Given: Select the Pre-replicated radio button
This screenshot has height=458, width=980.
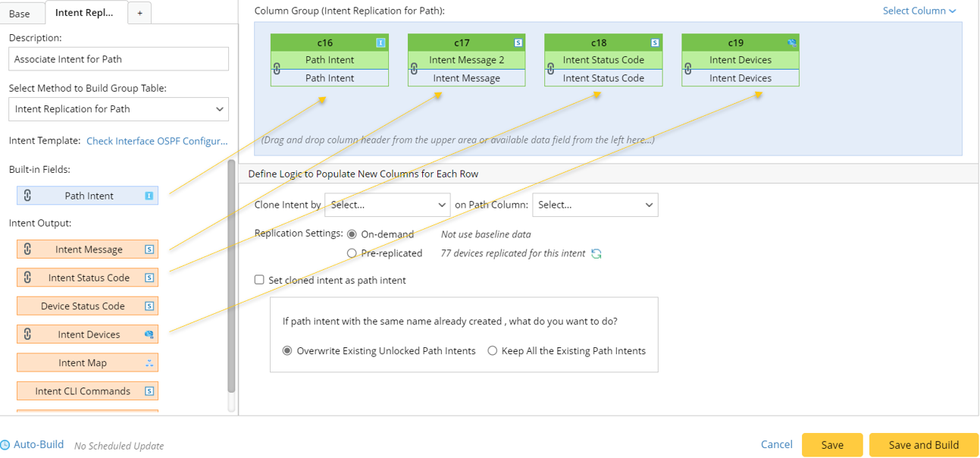Looking at the screenshot, I should click(x=352, y=253).
